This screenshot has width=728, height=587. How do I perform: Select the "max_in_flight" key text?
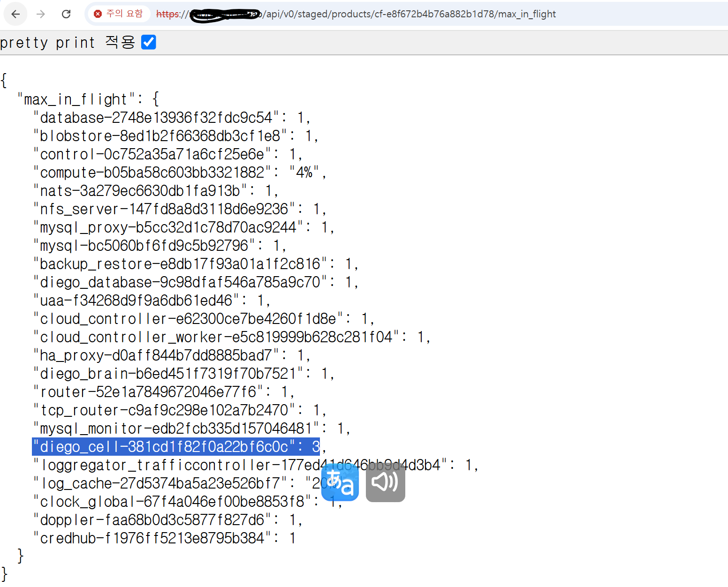point(76,99)
